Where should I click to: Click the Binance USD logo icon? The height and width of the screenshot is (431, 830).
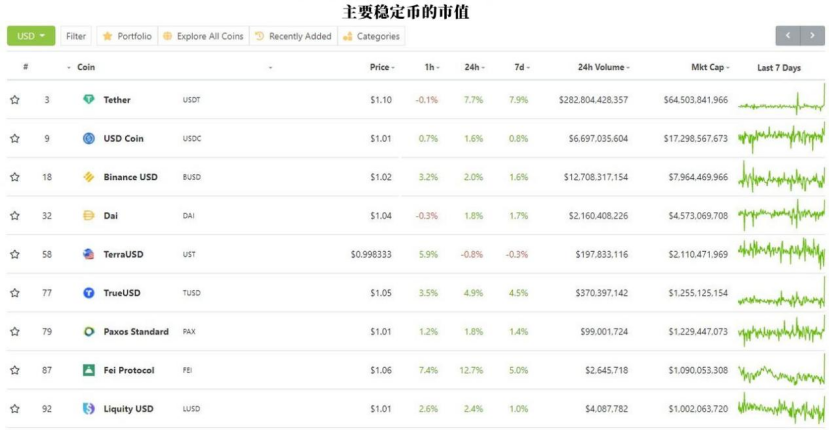coord(88,177)
